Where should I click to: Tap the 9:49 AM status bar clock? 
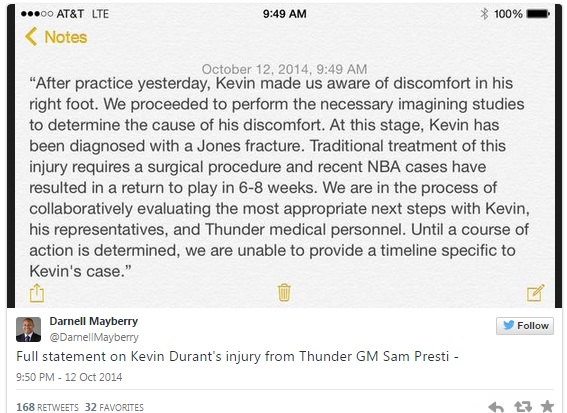tap(285, 14)
